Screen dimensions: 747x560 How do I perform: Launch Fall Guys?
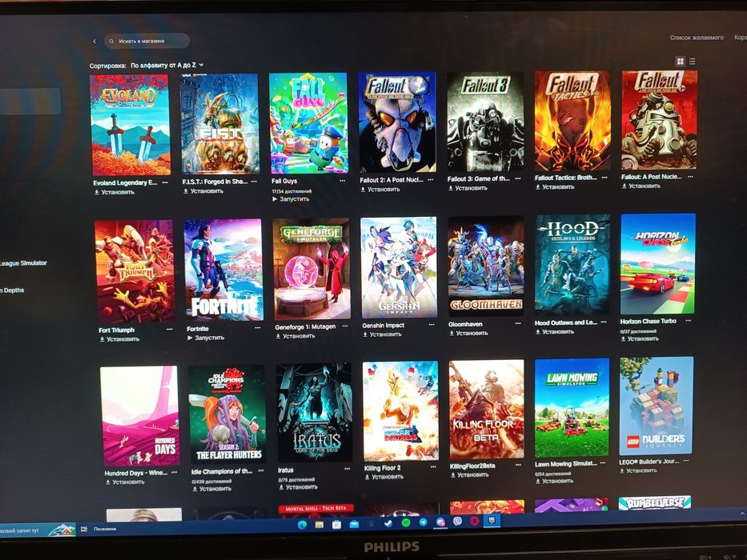click(x=291, y=199)
